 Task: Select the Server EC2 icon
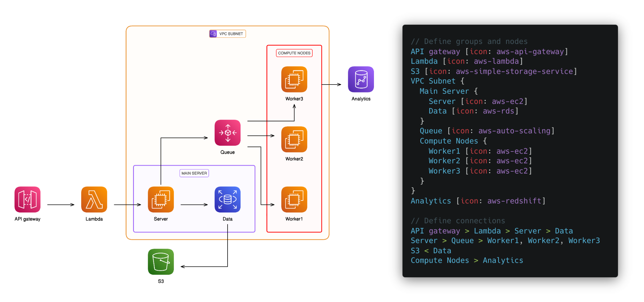click(x=161, y=199)
